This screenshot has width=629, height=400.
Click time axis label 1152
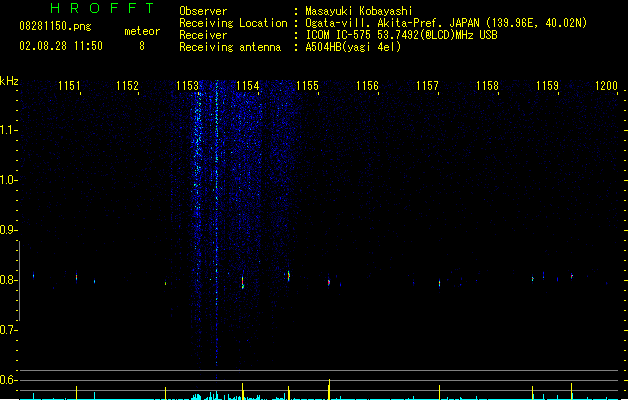coord(127,86)
